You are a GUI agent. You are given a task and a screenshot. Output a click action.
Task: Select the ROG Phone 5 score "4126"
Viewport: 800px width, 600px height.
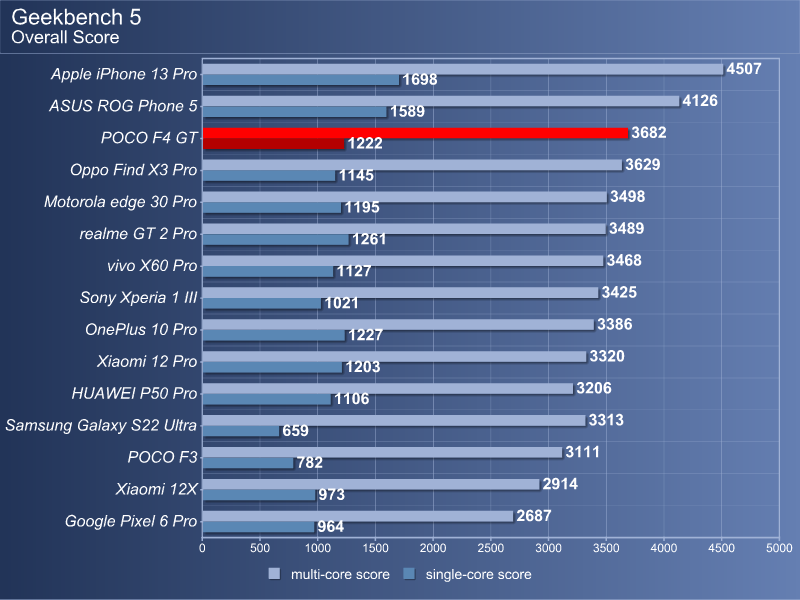click(700, 101)
